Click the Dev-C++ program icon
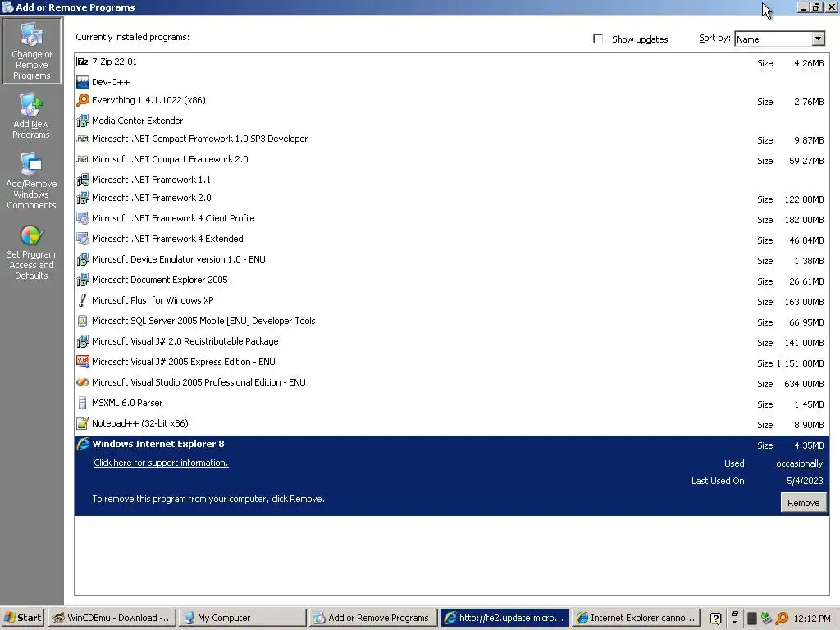Viewport: 840px width, 630px height. click(83, 82)
